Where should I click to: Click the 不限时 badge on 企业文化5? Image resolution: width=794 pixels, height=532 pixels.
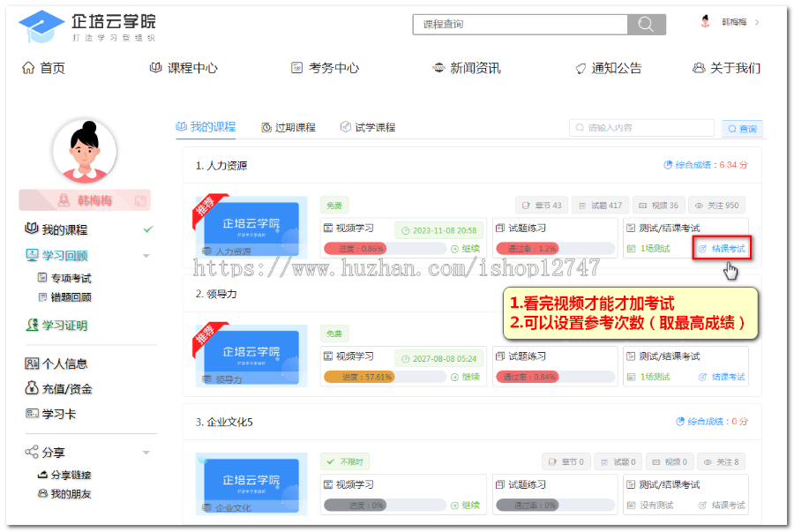(x=345, y=461)
